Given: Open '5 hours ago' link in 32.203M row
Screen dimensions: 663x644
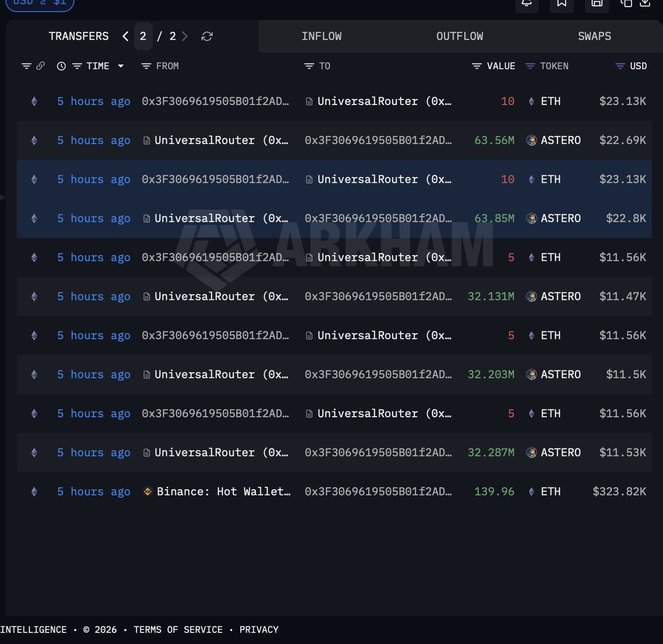Looking at the screenshot, I should coord(94,375).
